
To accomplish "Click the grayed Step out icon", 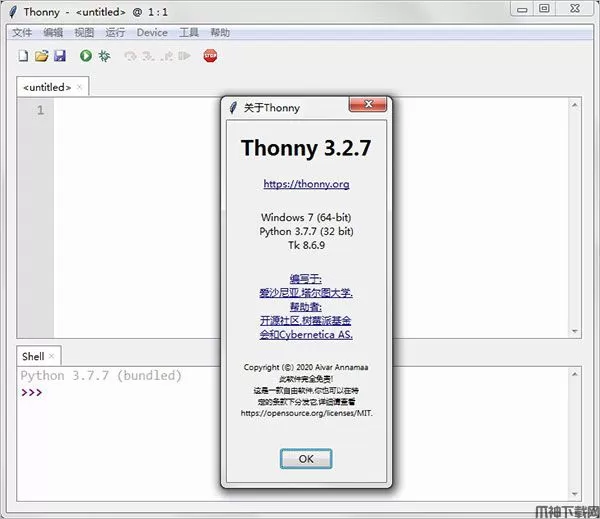I will click(167, 56).
